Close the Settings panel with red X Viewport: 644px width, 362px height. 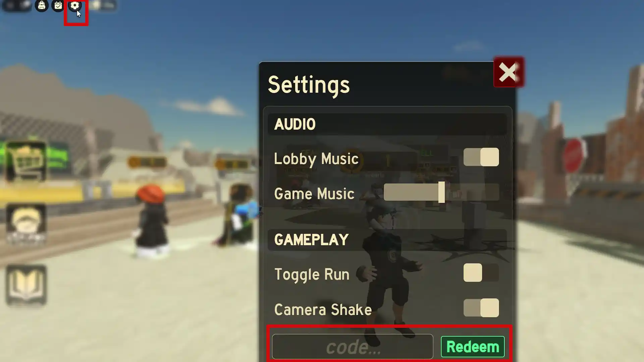coord(508,72)
